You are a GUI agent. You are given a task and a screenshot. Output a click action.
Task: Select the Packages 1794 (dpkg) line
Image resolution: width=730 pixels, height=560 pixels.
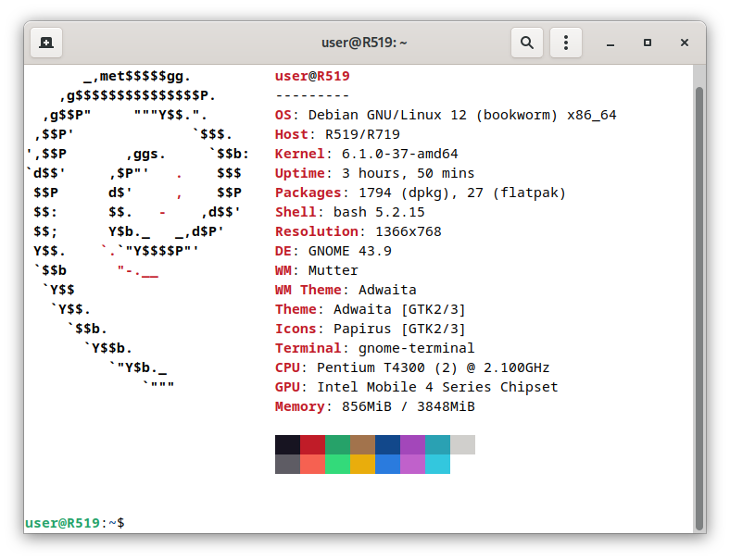tap(421, 193)
